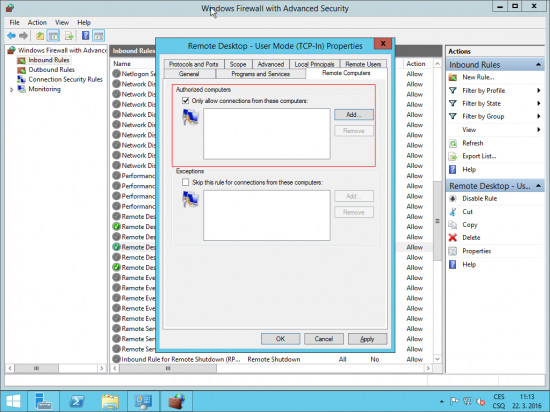Select New Rule in the Actions pane

tap(478, 77)
